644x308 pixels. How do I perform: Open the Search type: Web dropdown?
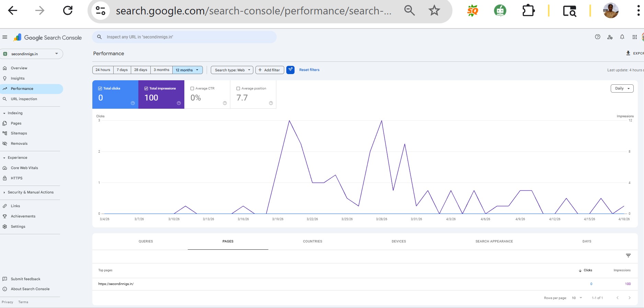pyautogui.click(x=232, y=70)
